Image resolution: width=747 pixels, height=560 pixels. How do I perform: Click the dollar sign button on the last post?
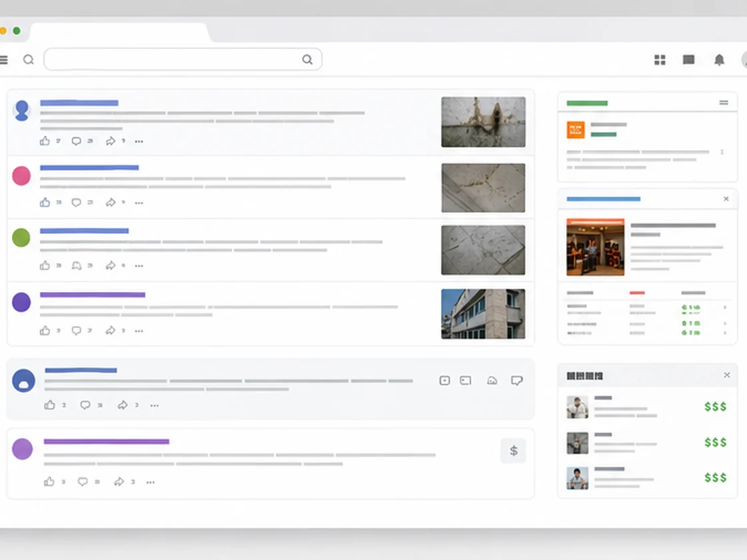point(514,451)
